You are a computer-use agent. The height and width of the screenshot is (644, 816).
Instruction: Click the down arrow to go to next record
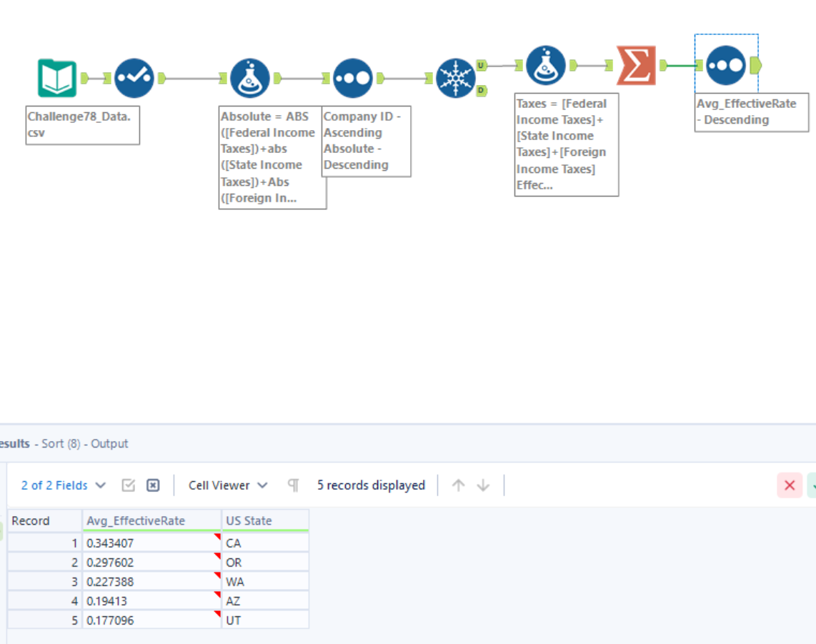click(x=483, y=485)
